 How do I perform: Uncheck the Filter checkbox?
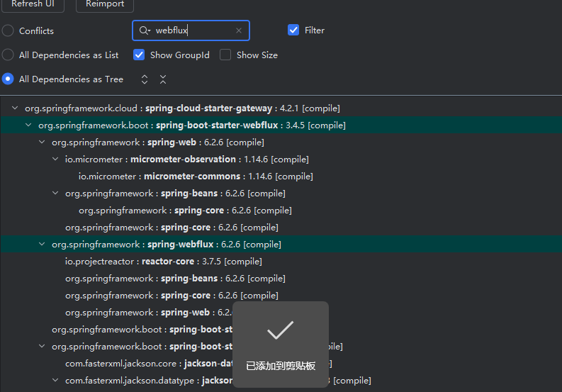pyautogui.click(x=293, y=30)
